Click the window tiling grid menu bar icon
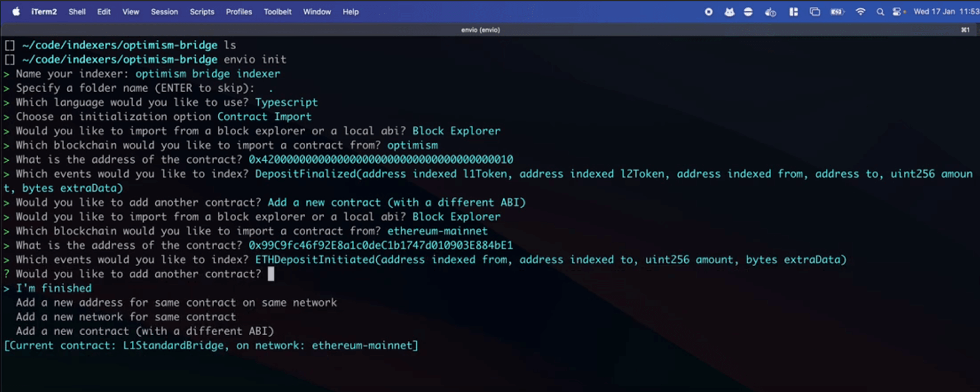Image resolution: width=980 pixels, height=392 pixels. pyautogui.click(x=793, y=12)
